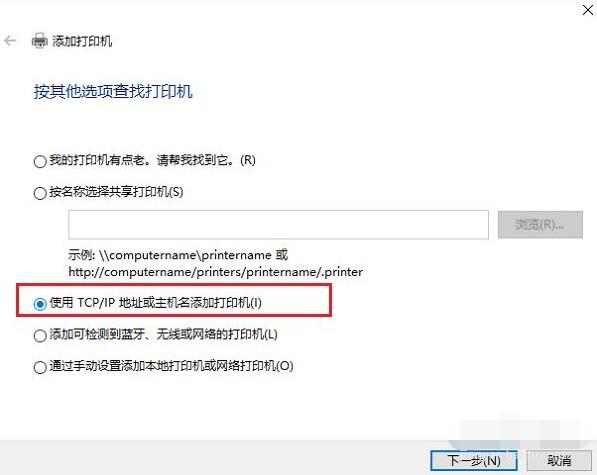Viewport: 597px width, 475px height.
Task: Click the heading 按其他选项查找打印机
Action: click(113, 92)
